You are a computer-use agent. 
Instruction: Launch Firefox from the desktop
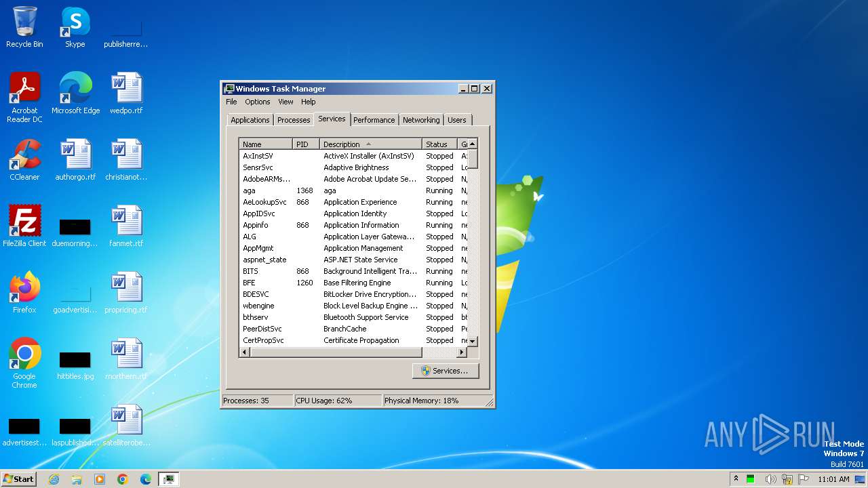tap(24, 293)
